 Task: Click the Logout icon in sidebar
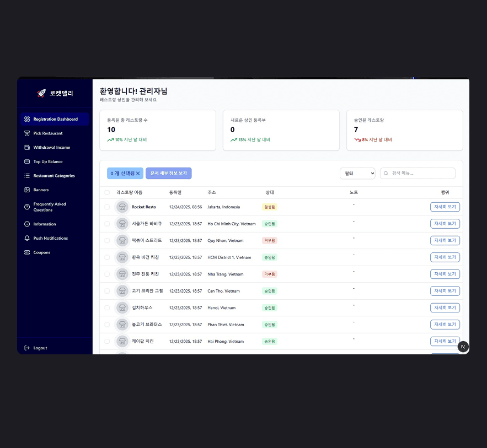(27, 348)
